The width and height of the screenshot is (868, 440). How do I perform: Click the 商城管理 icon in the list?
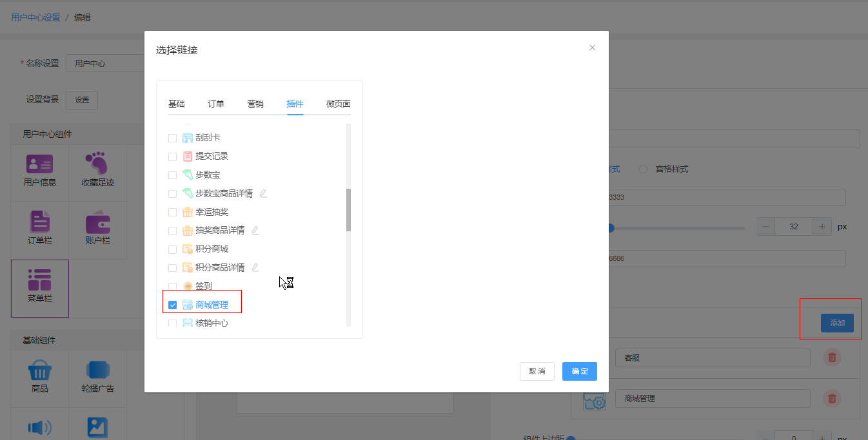coord(188,305)
